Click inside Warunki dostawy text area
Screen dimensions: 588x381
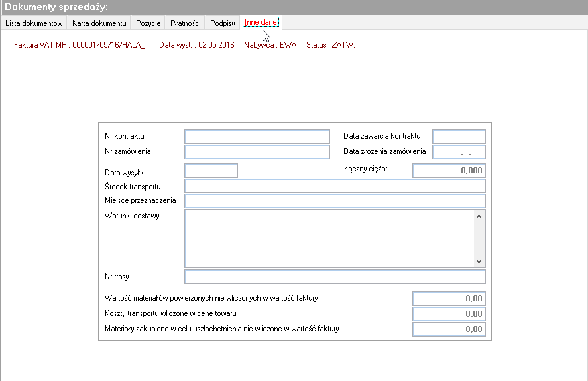pos(329,238)
